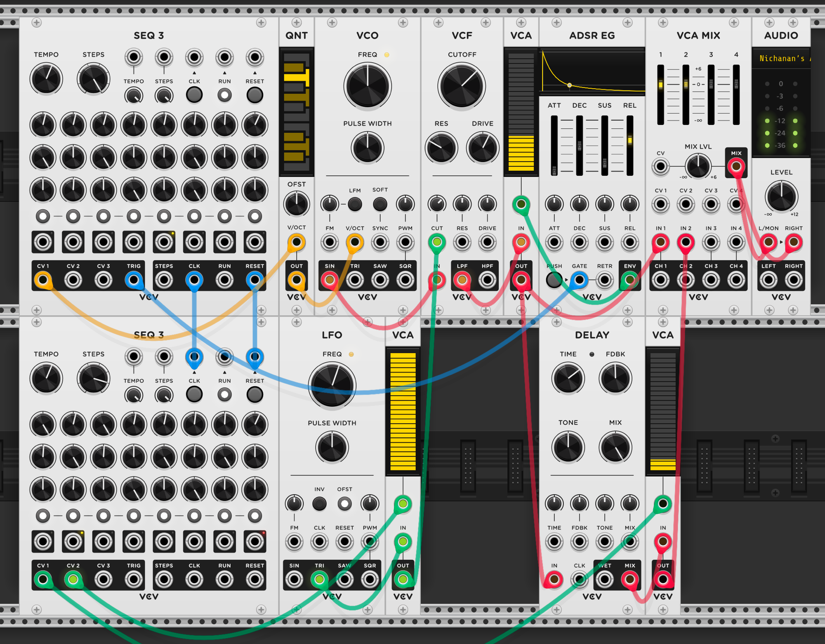Click the AUDIO device name display
The height and width of the screenshot is (644, 825).
point(781,59)
